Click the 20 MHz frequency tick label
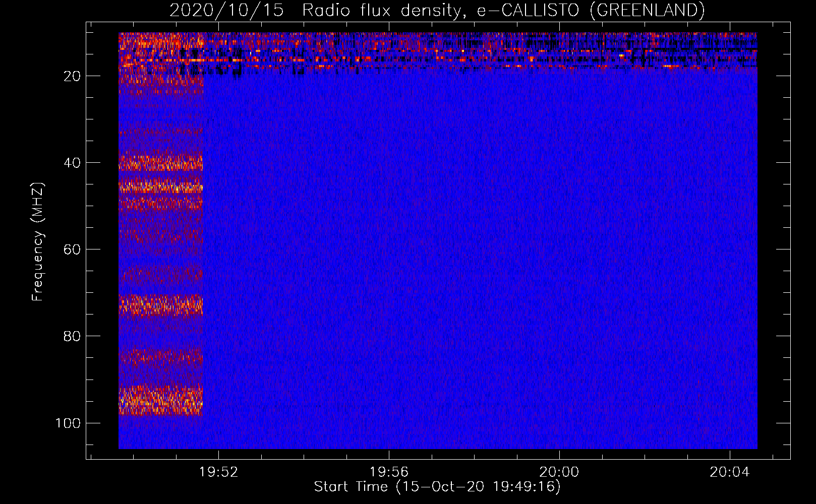816x504 pixels. [72, 76]
